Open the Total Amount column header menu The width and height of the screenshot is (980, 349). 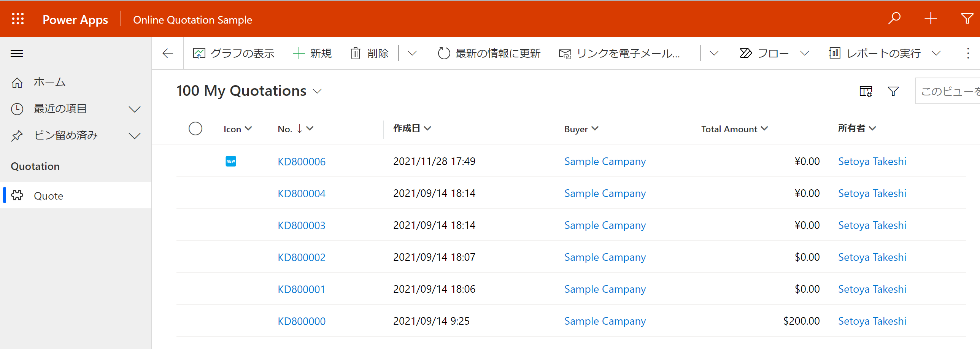tap(734, 129)
